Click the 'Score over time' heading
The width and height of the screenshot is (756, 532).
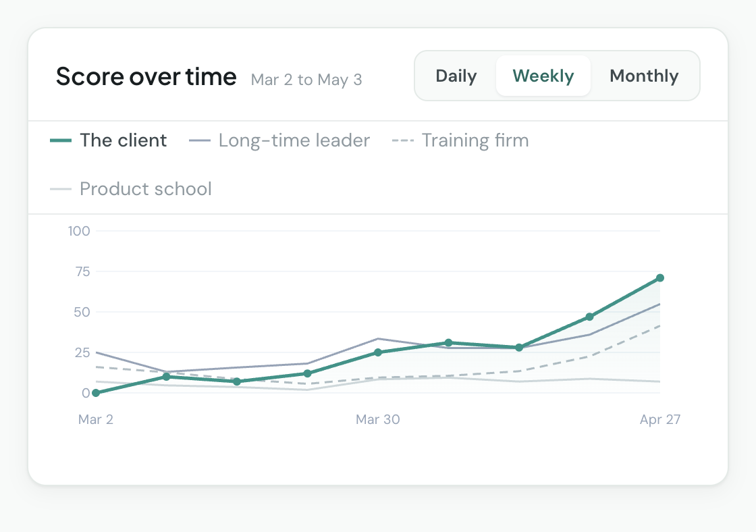146,77
